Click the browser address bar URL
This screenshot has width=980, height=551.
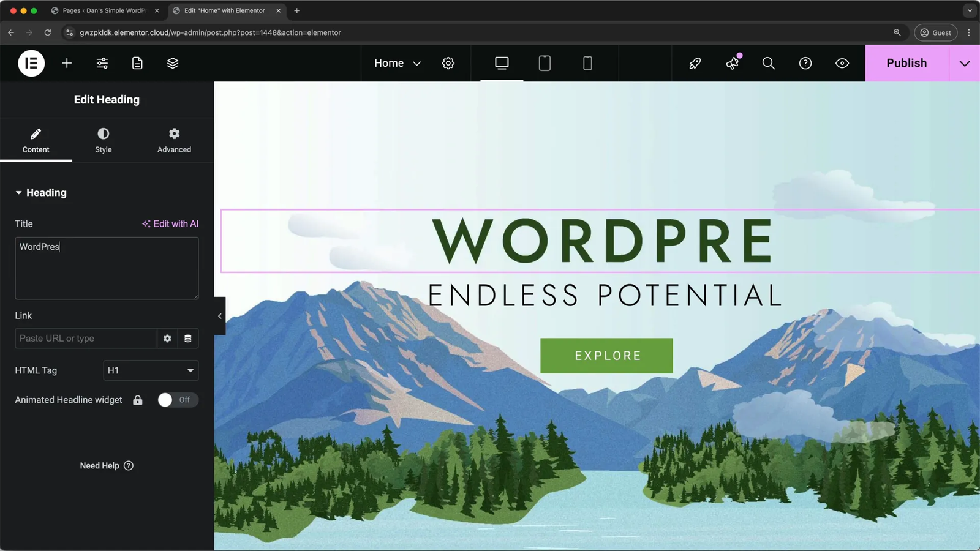[x=210, y=32]
